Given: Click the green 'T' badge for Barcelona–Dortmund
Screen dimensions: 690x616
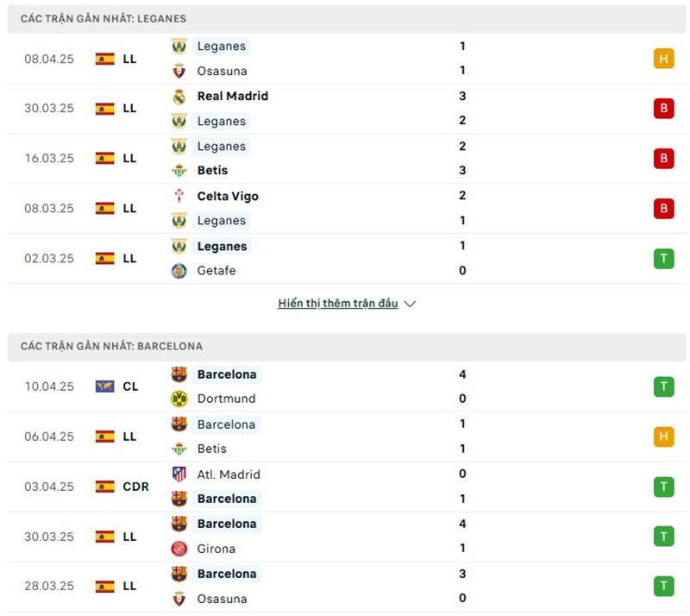Looking at the screenshot, I should coord(663,387).
